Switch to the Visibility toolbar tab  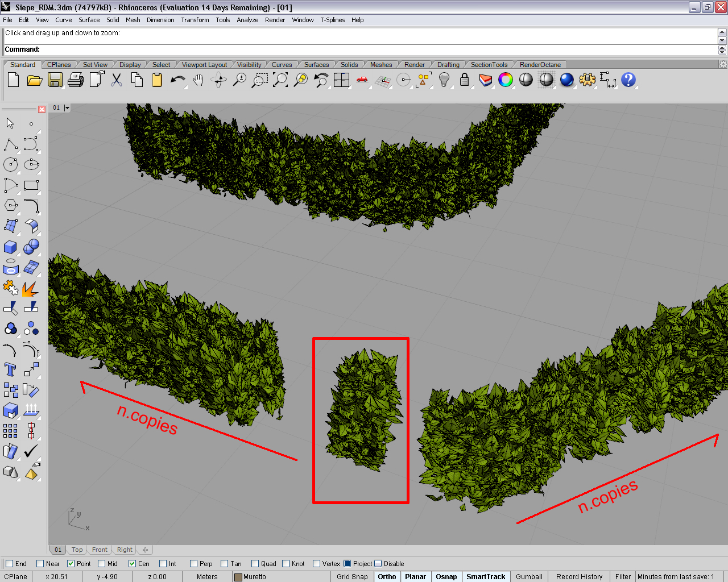(x=249, y=65)
